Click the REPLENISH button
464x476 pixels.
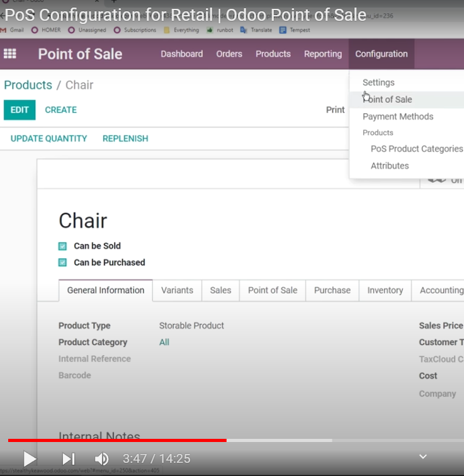click(125, 139)
